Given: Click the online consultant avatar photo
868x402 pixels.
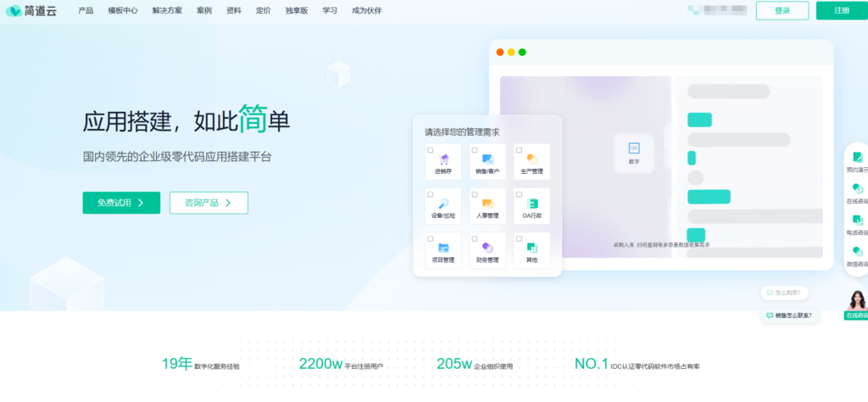Looking at the screenshot, I should (x=856, y=300).
